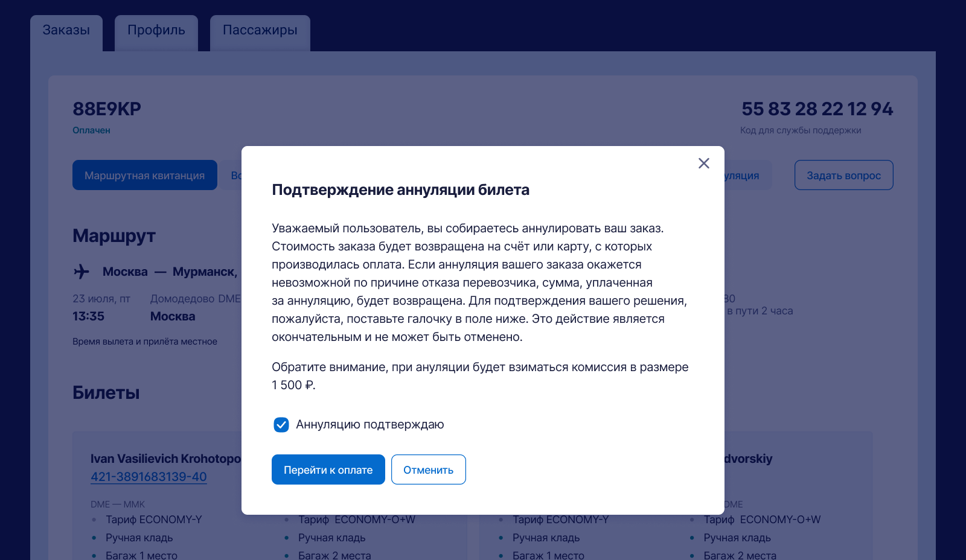
Task: Click 'в пути 2 часа' duration text
Action: coord(760,311)
